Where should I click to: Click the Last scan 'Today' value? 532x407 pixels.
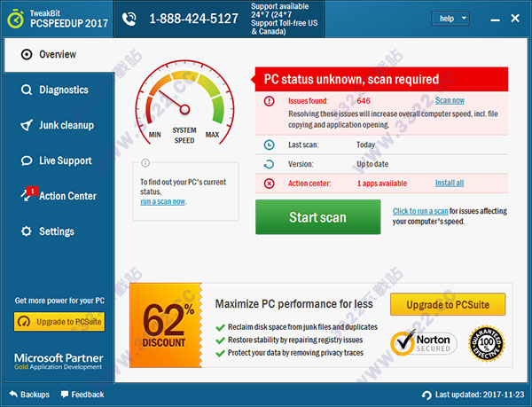click(x=365, y=145)
